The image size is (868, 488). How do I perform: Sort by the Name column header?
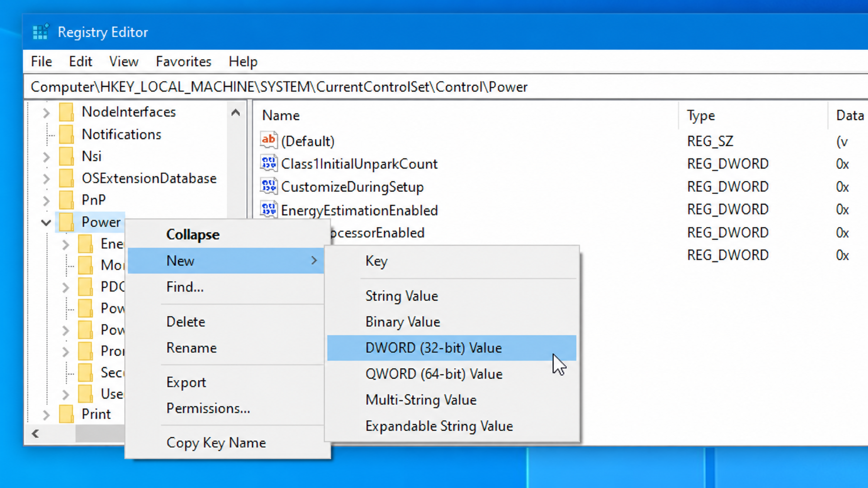pyautogui.click(x=465, y=115)
